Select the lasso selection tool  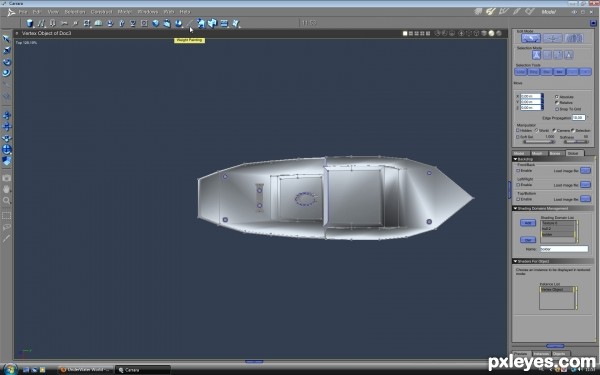7,227
